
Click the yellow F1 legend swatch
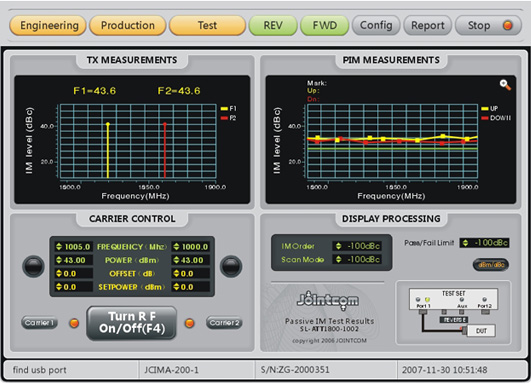pyautogui.click(x=224, y=109)
